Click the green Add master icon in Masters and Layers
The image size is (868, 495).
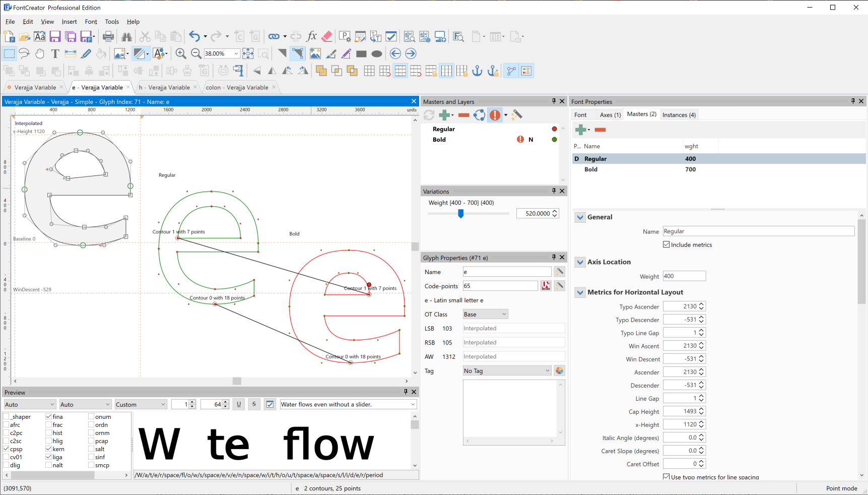[x=444, y=115]
